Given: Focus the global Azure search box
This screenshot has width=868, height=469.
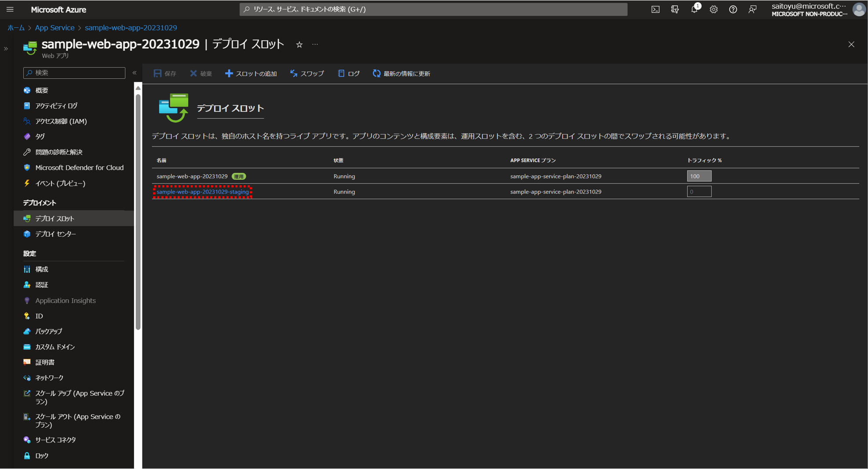Looking at the screenshot, I should tap(433, 9).
